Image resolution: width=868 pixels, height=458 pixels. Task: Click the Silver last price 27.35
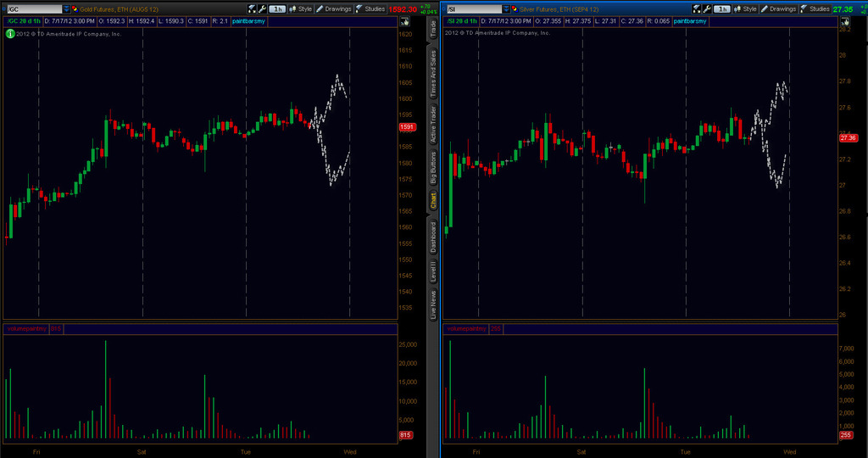843,9
